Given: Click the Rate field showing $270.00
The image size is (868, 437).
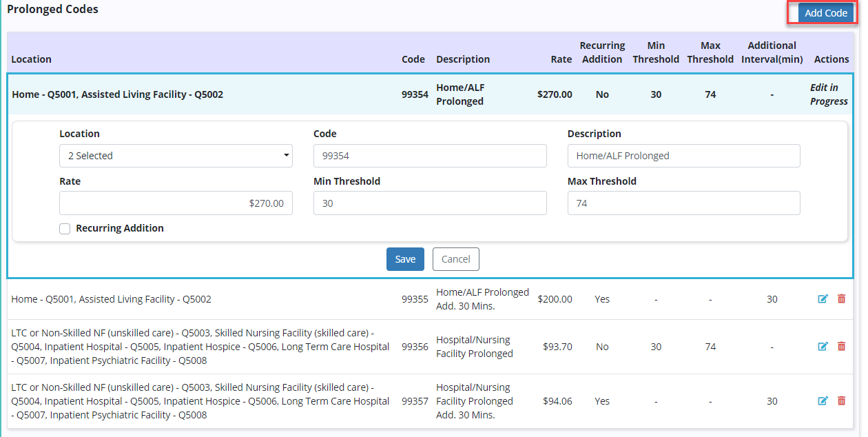Looking at the screenshot, I should coord(176,203).
